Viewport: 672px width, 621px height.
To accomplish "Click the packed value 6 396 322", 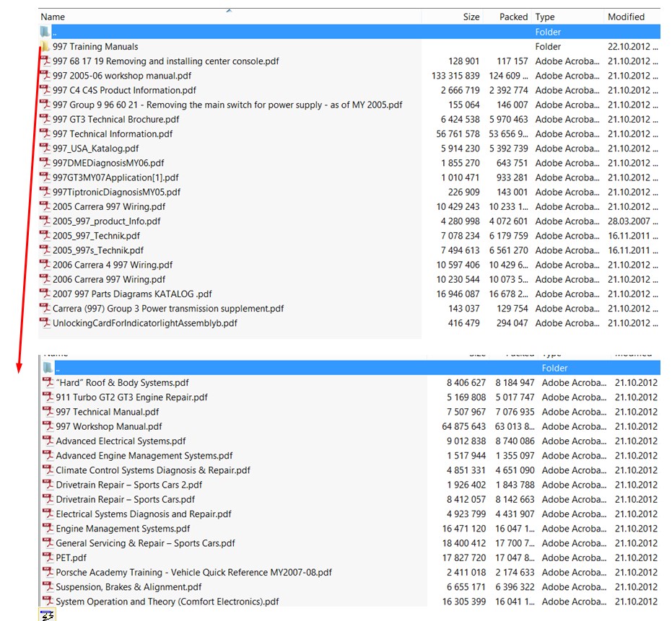I will coord(515,586).
